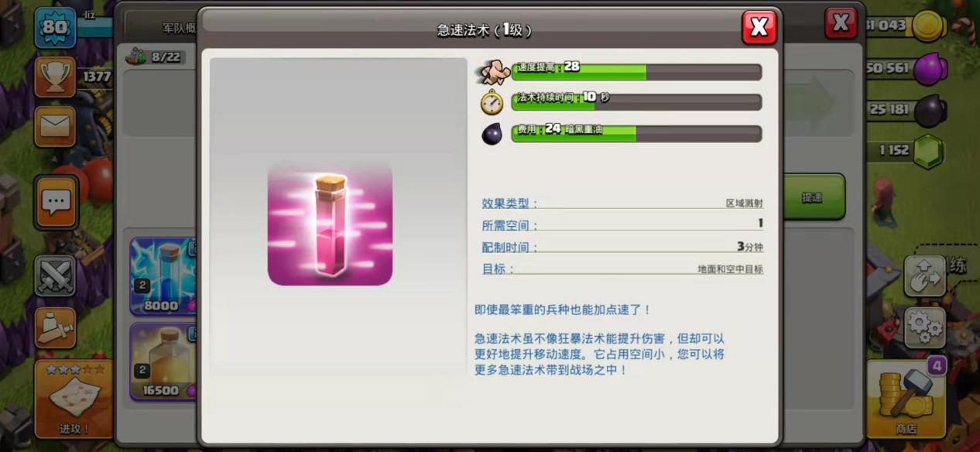Screen dimensions: 980x452
Task: Open the settings gears icon
Action: point(924,326)
